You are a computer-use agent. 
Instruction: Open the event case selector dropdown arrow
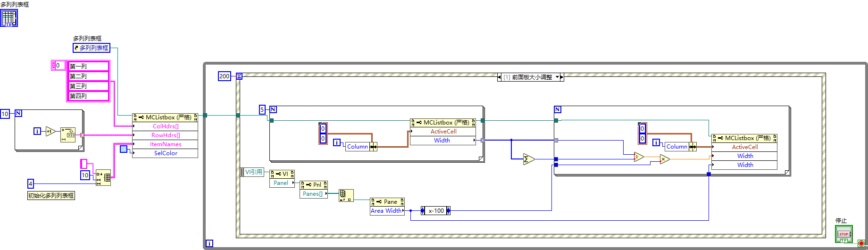[557, 77]
